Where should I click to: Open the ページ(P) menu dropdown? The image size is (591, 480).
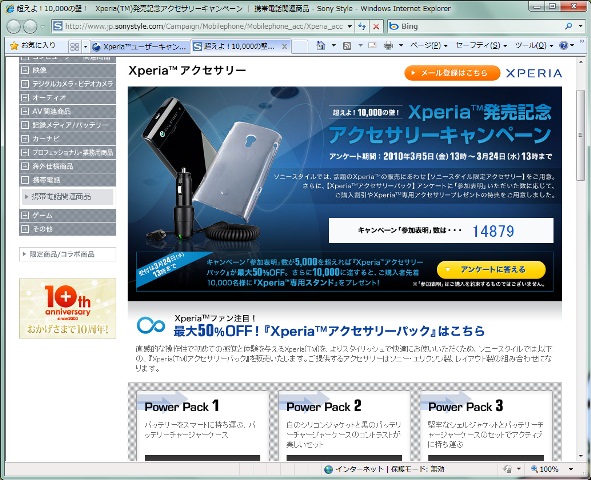[428, 46]
